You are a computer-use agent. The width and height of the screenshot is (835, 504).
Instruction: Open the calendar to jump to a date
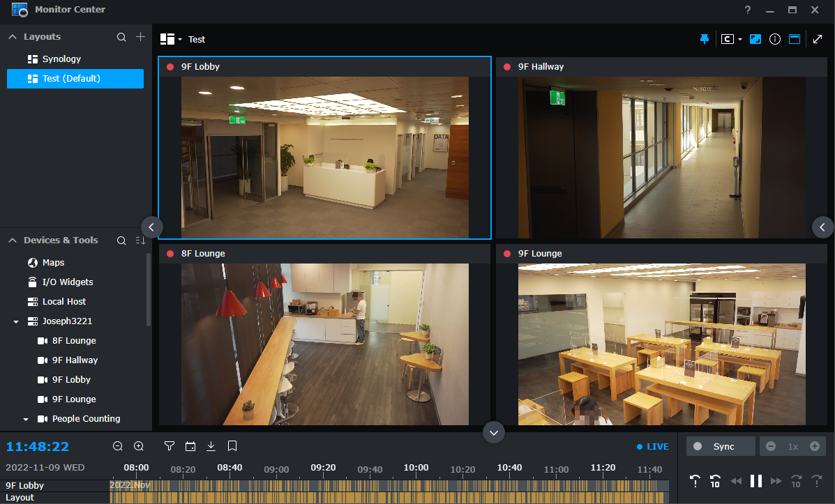click(x=190, y=445)
